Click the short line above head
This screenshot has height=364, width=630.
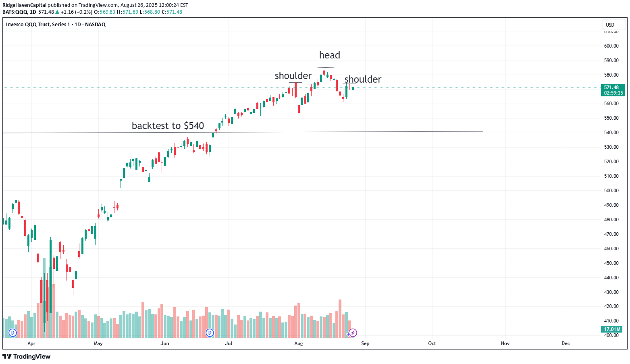coord(325,67)
